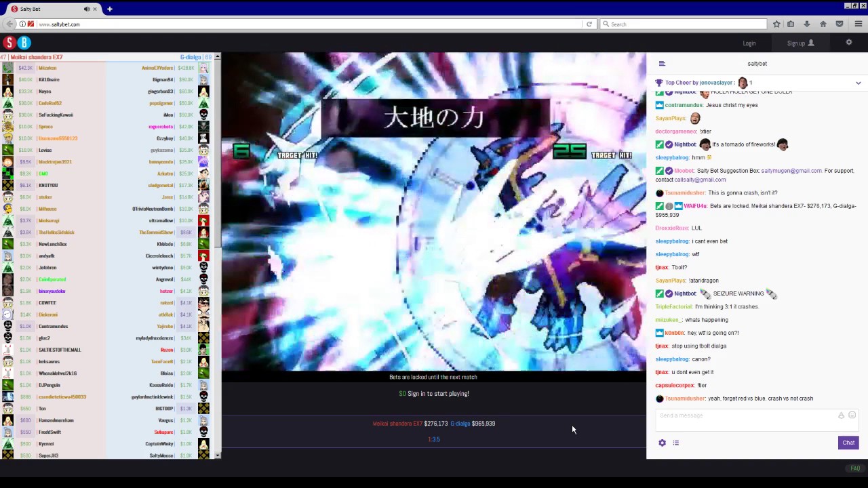Screen dimensions: 868x488
Task: Focus the browser Search field
Action: coord(684,24)
